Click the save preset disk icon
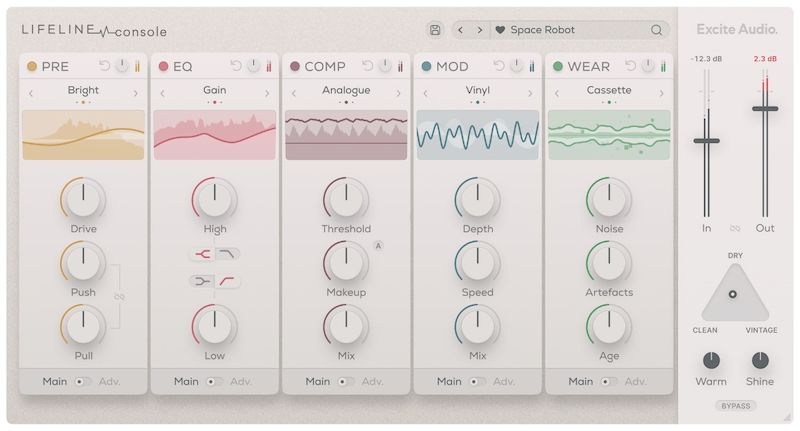800x431 pixels. [435, 30]
